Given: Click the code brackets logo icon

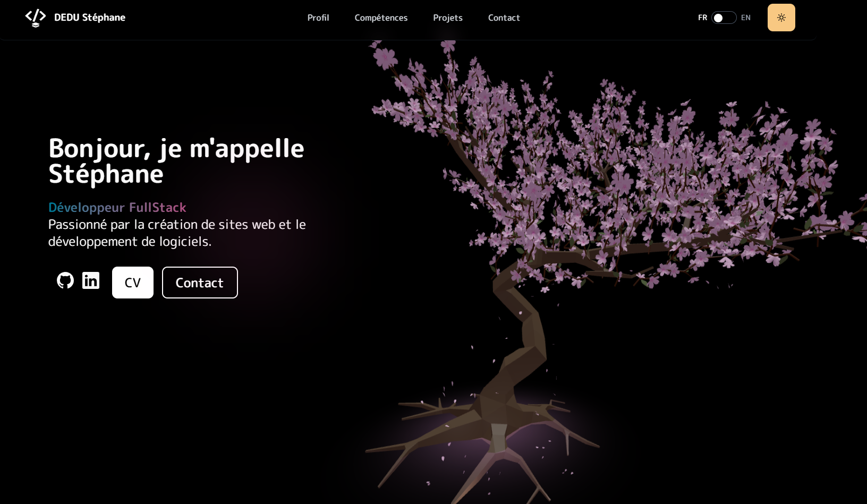Looking at the screenshot, I should pyautogui.click(x=35, y=18).
